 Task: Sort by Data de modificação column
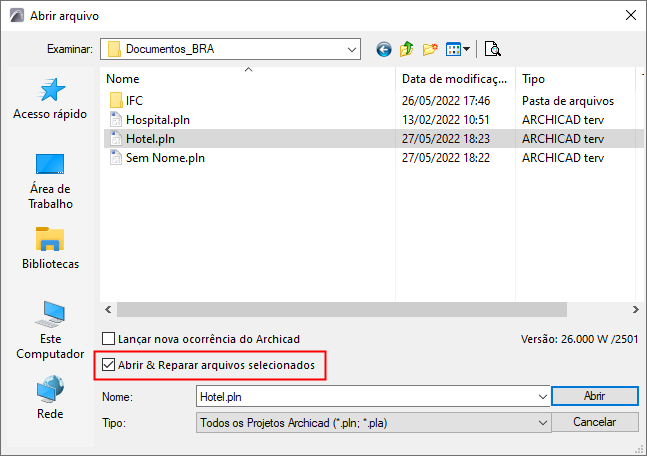(x=456, y=78)
